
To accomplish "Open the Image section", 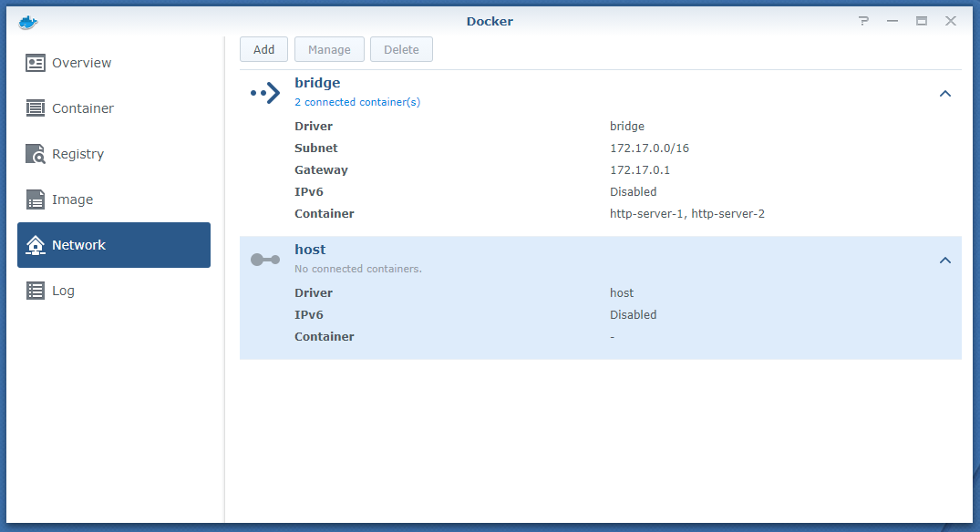I will 114,199.
